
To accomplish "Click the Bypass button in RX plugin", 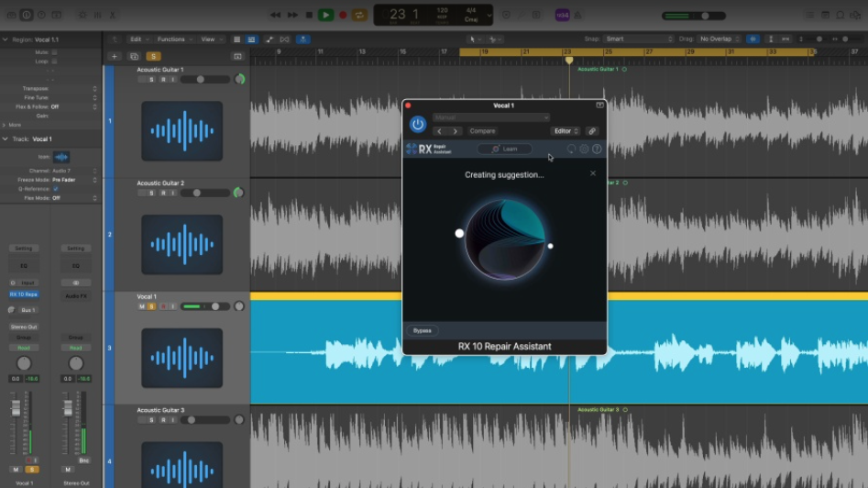I will (423, 330).
